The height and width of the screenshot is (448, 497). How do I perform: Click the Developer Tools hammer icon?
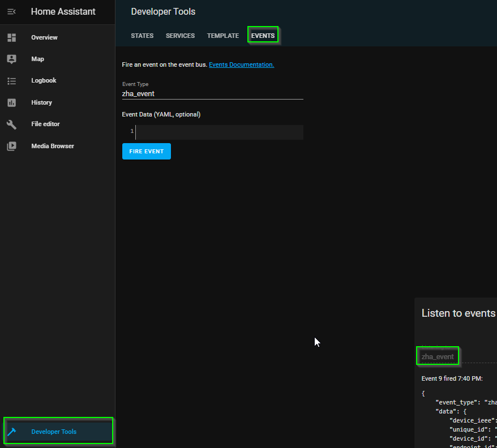12,432
